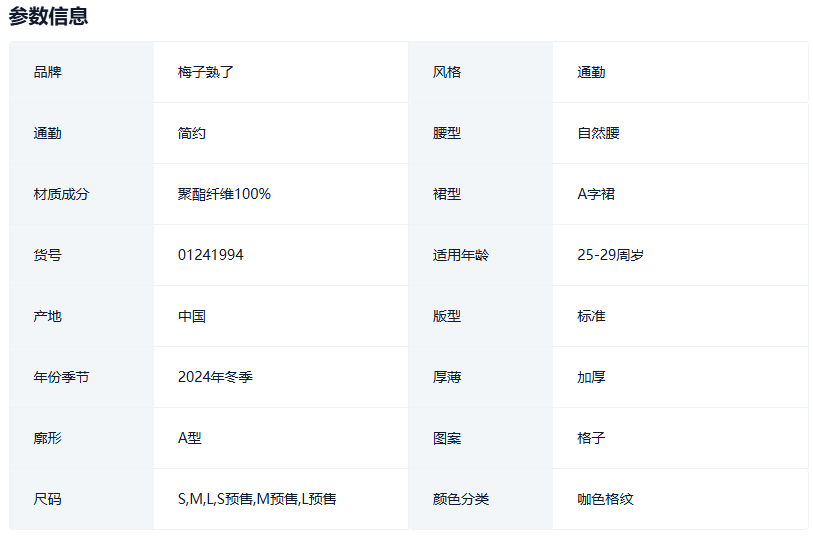Click the 风格 label cell
The height and width of the screenshot is (537, 813).
447,72
